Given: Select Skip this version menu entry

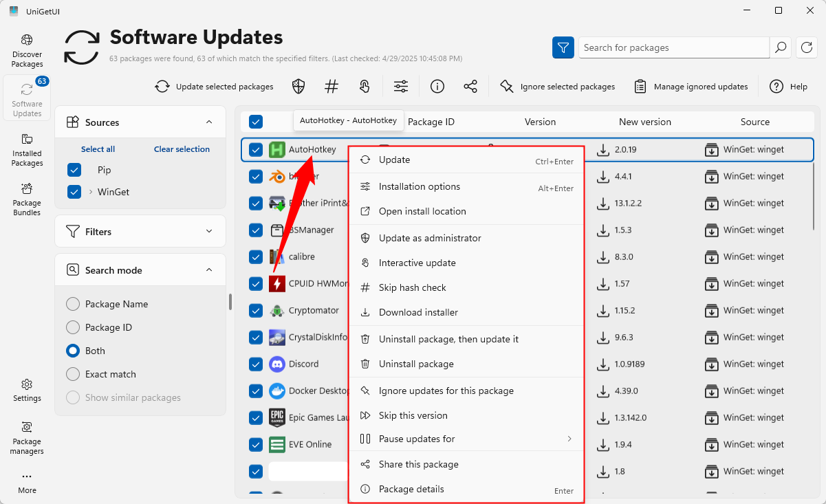Looking at the screenshot, I should [x=413, y=415].
